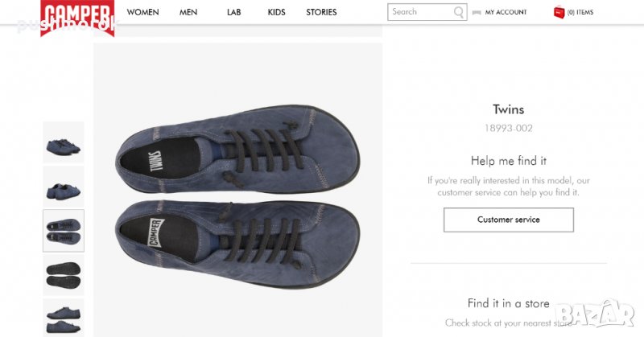This screenshot has width=644, height=337.
Task: Open the Women menu
Action: pyautogui.click(x=142, y=13)
